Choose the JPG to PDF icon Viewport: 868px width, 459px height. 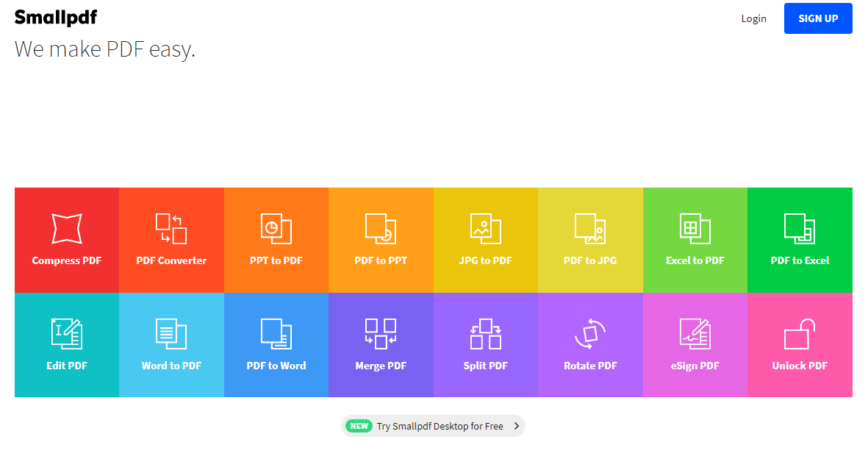[485, 229]
